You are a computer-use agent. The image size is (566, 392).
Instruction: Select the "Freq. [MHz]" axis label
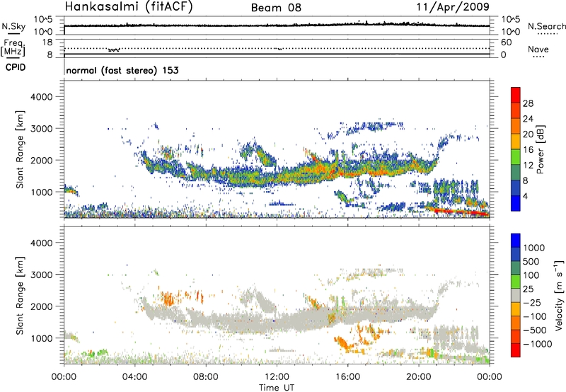pyautogui.click(x=13, y=47)
